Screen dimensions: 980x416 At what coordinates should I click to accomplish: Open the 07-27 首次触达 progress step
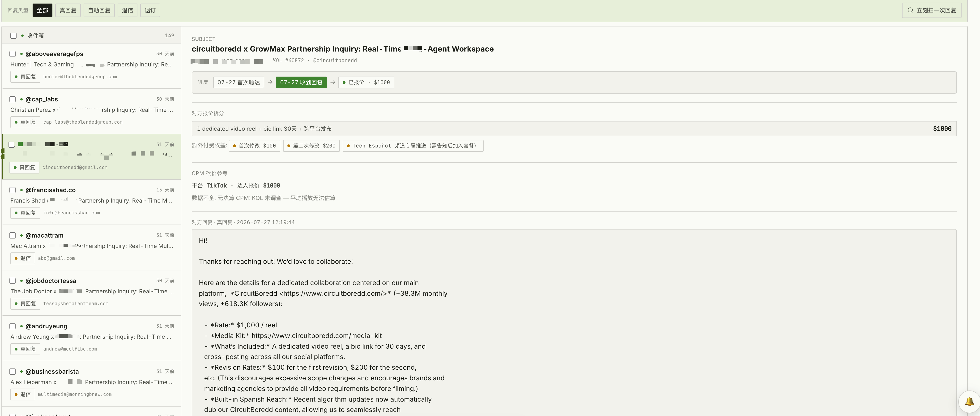coord(239,83)
